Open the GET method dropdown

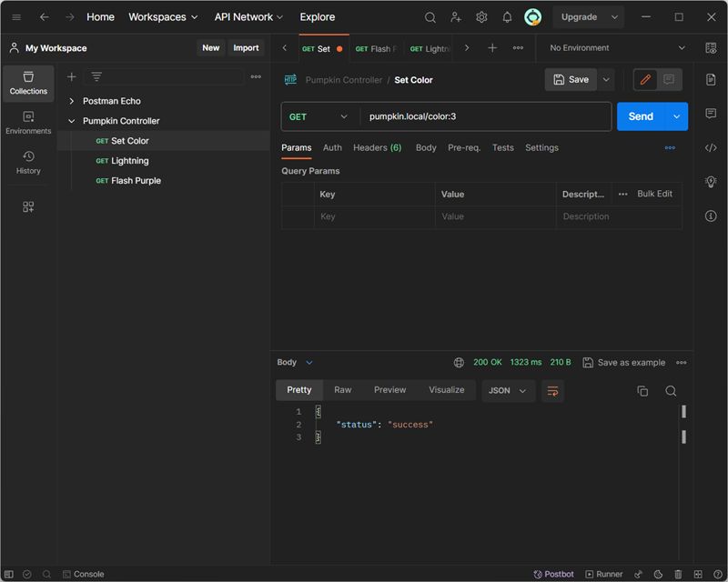tap(318, 117)
